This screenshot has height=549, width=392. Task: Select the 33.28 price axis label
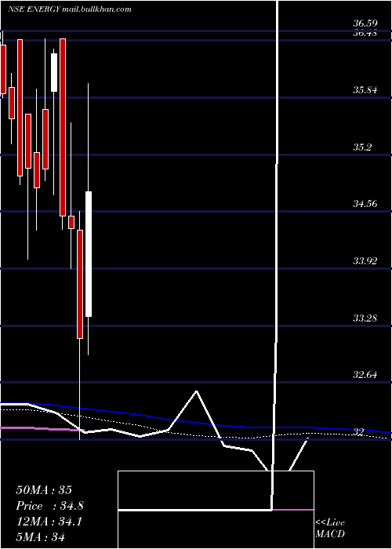[x=365, y=318]
